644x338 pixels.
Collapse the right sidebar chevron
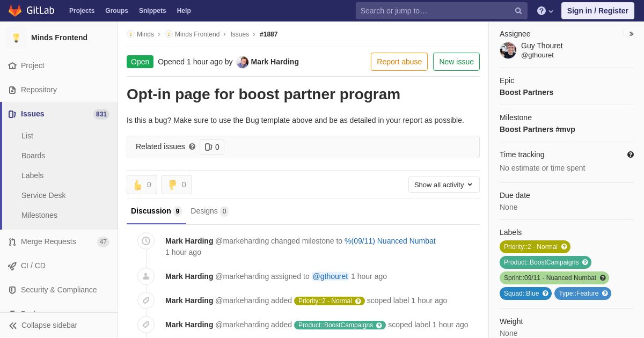(x=631, y=34)
